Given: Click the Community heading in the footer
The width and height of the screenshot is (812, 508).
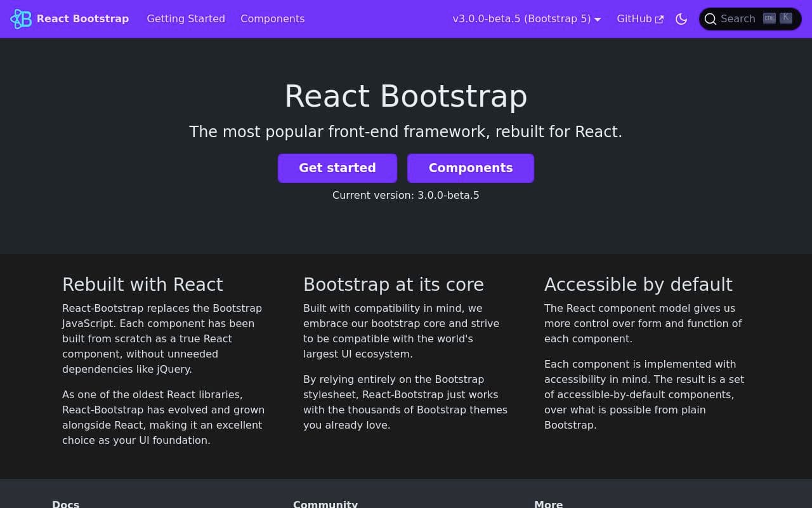Looking at the screenshot, I should (325, 504).
